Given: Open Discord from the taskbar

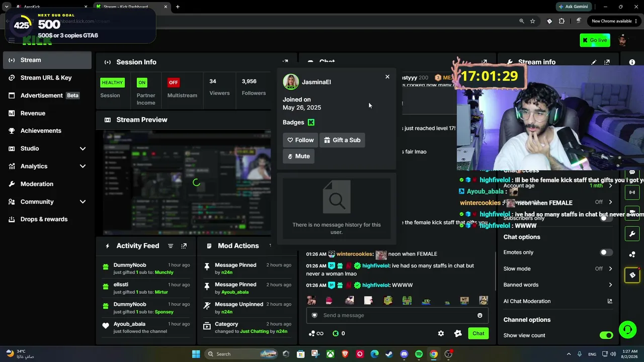Looking at the screenshot, I should (404, 354).
